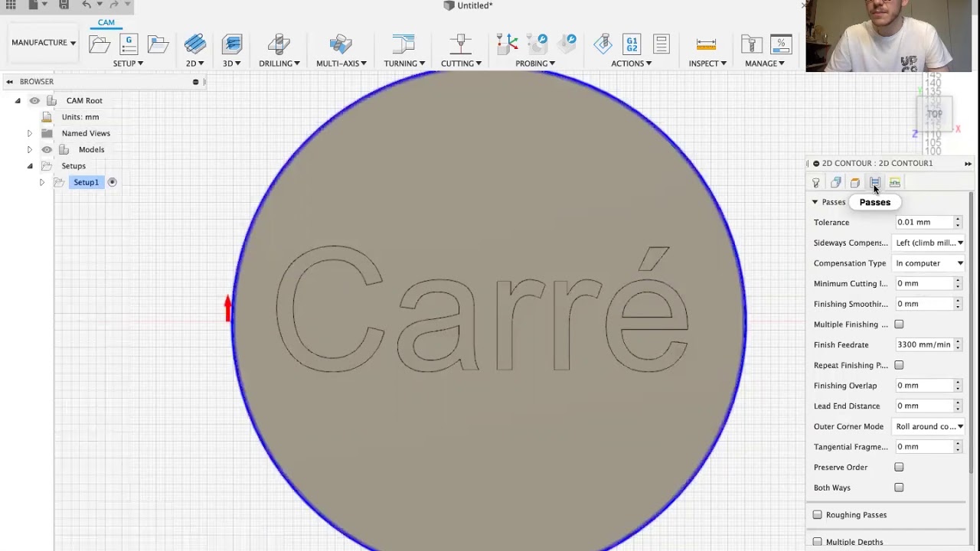Open the MULTI-AXIS menu
The height and width of the screenshot is (551, 980).
[x=341, y=64]
